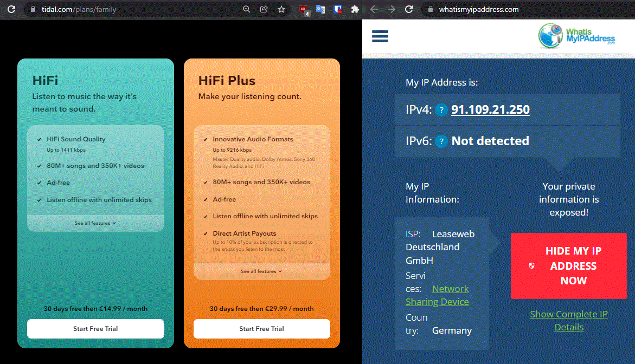Click the HiFi plan heading
Viewport: 635px width, 364px height.
point(46,81)
